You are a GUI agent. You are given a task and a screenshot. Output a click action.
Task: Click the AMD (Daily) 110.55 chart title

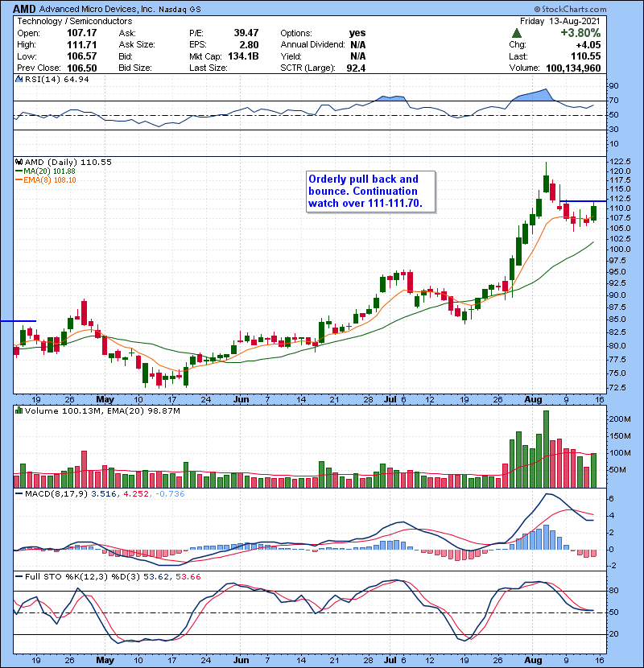pyautogui.click(x=68, y=162)
